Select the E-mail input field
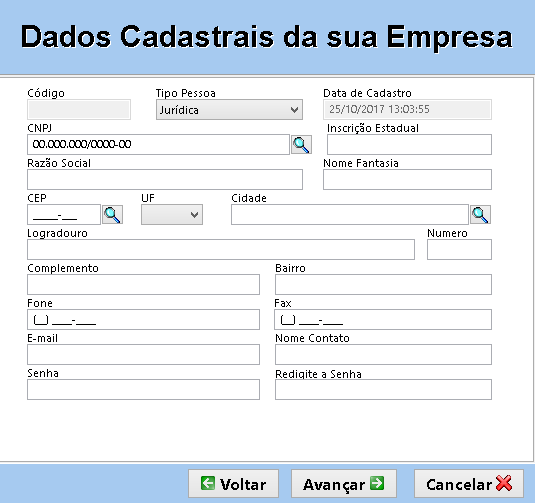 [143, 355]
